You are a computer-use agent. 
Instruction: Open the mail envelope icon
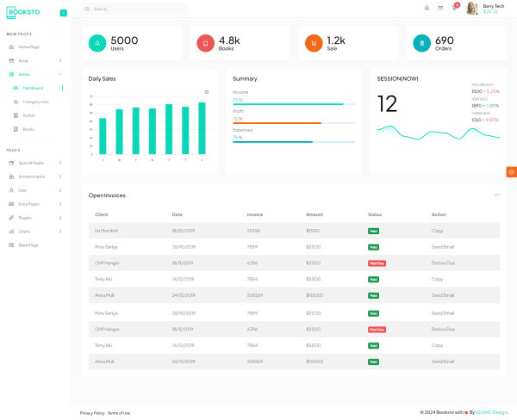(440, 9)
